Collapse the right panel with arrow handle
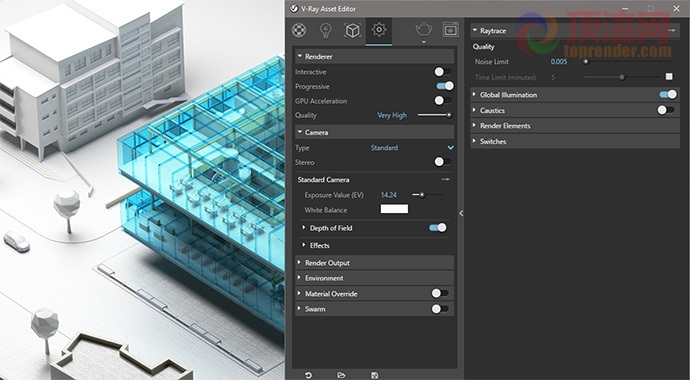This screenshot has width=690, height=380. click(x=461, y=213)
